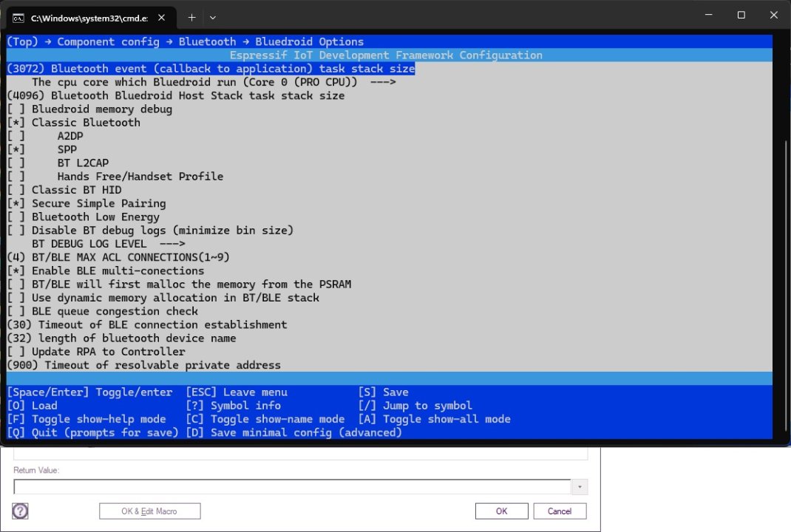The height and width of the screenshot is (532, 791).
Task: Select the BT/BLE MAX ACL CONNECTIONS row
Action: pos(118,258)
